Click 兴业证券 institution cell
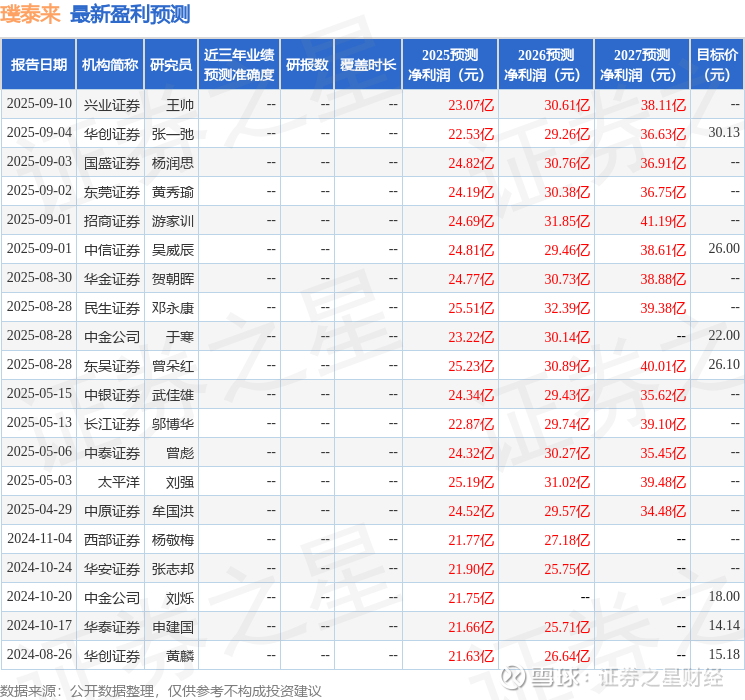Image resolution: width=745 pixels, height=700 pixels. point(112,105)
